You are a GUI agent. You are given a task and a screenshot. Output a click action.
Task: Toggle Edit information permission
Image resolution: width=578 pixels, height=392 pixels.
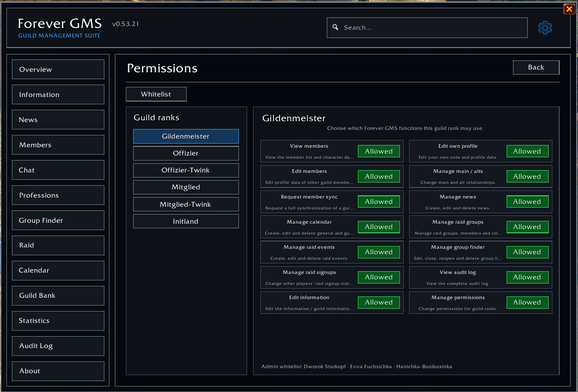[x=379, y=302]
